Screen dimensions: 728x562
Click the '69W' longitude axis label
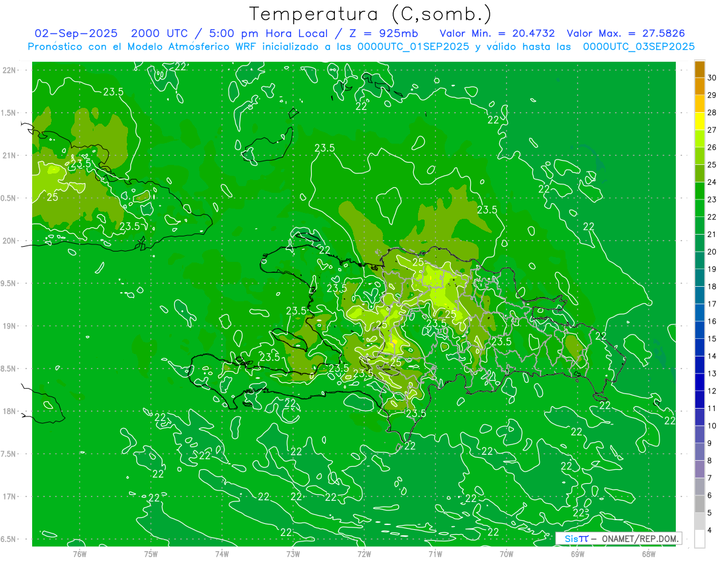click(578, 554)
